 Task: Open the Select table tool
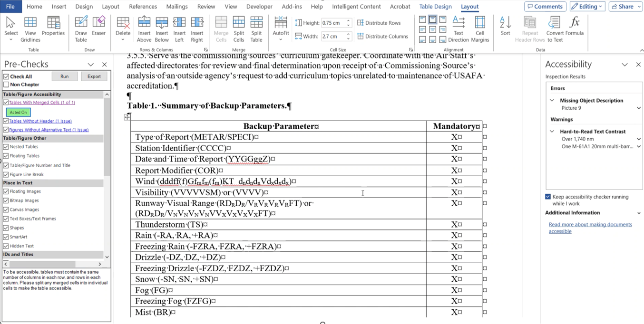(x=11, y=29)
